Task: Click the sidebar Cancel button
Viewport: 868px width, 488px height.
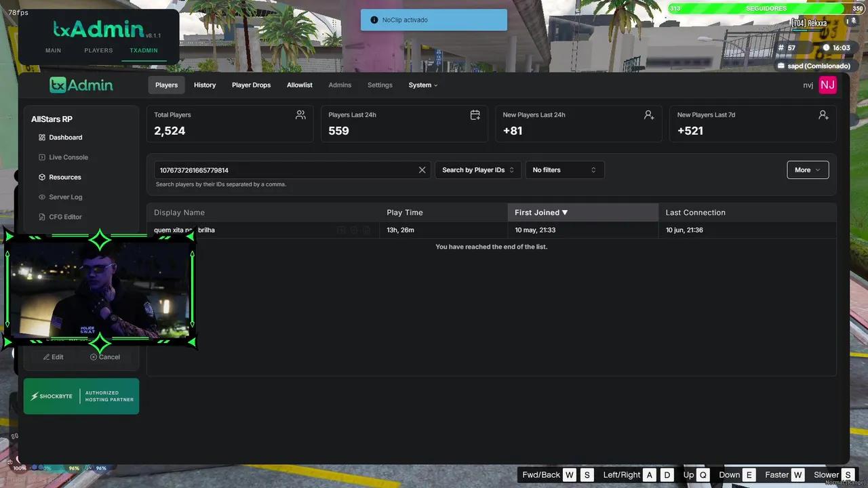Action: [105, 357]
